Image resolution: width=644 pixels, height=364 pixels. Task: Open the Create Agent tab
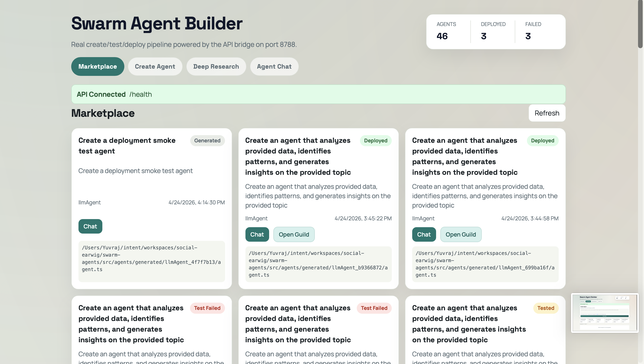(155, 66)
